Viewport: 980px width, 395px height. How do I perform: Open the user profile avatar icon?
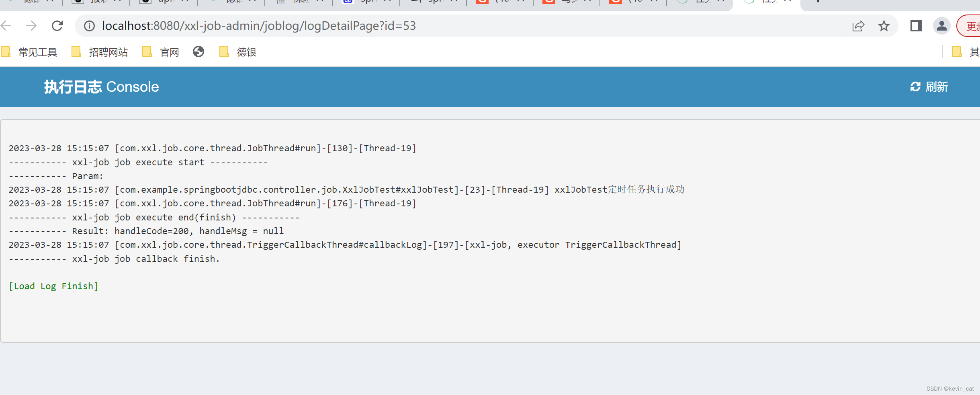(x=941, y=26)
